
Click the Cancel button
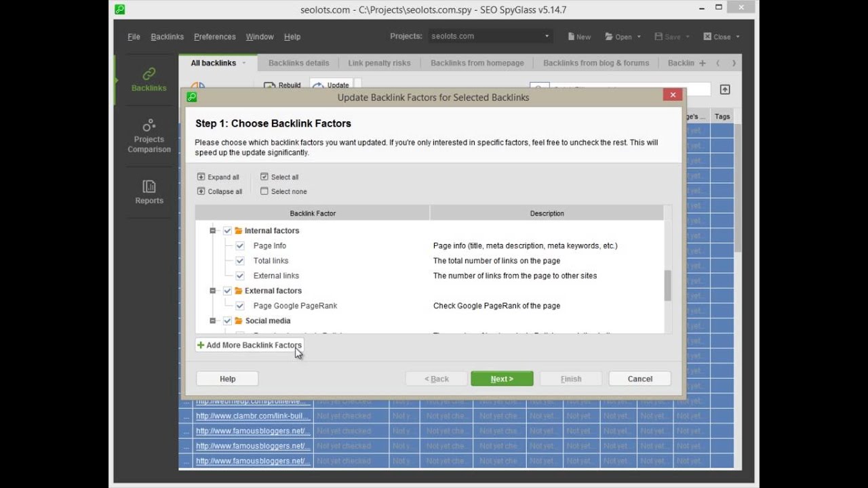click(x=639, y=379)
